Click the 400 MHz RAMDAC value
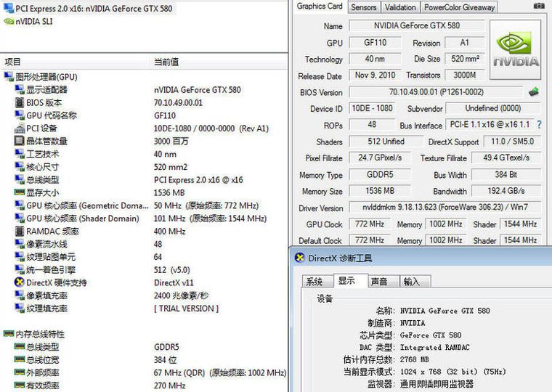The image size is (552, 392). point(170,231)
